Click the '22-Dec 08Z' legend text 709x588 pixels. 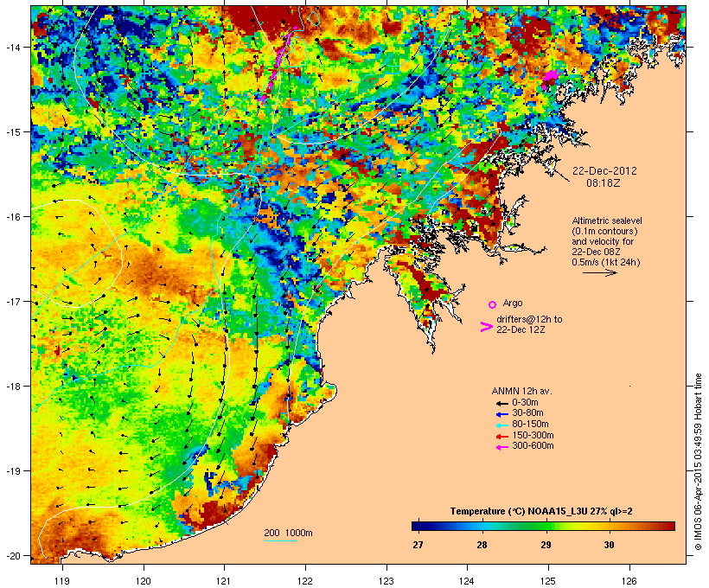596,252
